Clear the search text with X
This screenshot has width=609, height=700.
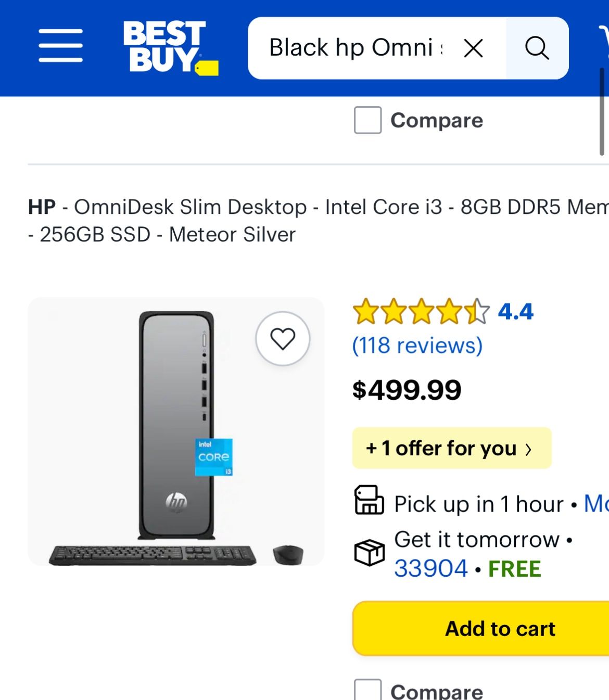point(473,48)
